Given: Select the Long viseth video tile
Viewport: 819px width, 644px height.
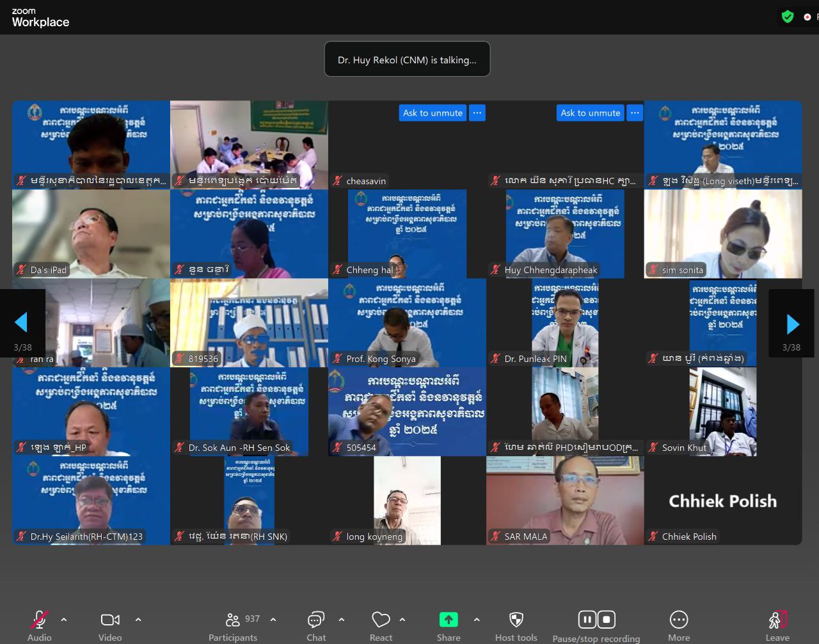Looking at the screenshot, I should tap(723, 145).
